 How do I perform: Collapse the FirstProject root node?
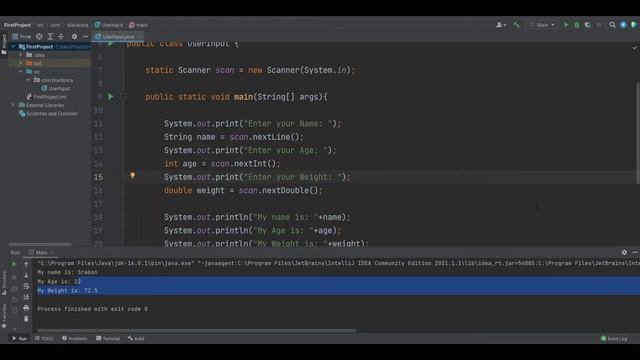[13, 47]
